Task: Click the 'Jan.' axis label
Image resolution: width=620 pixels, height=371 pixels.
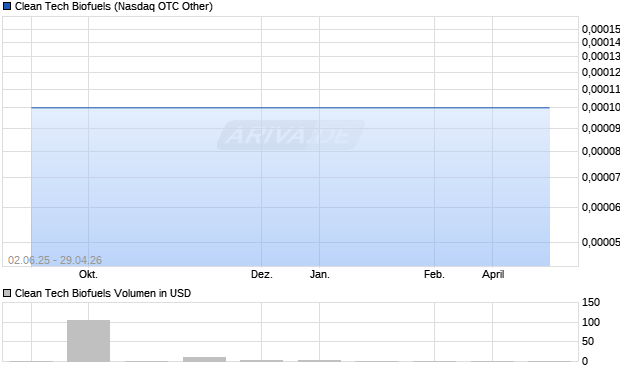Action: 319,274
